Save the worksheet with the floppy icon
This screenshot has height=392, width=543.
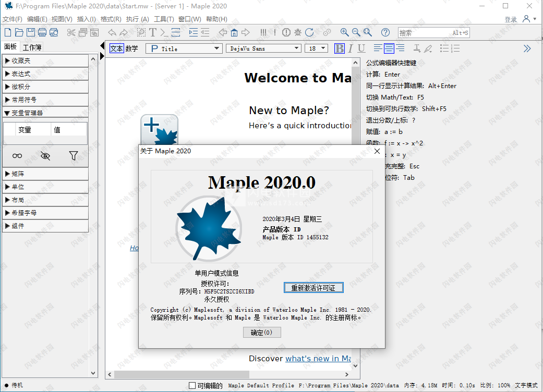[x=30, y=32]
